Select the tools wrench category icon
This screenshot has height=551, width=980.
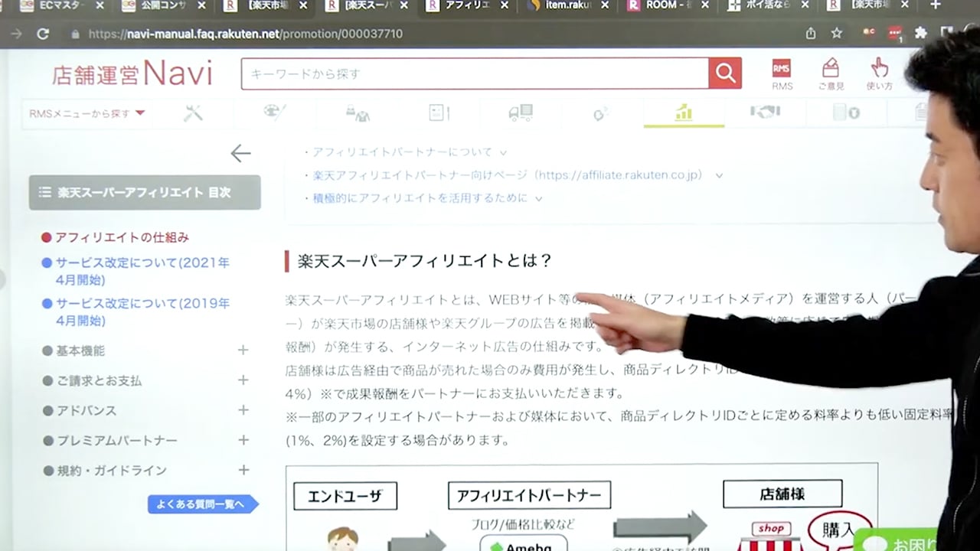[x=193, y=113]
